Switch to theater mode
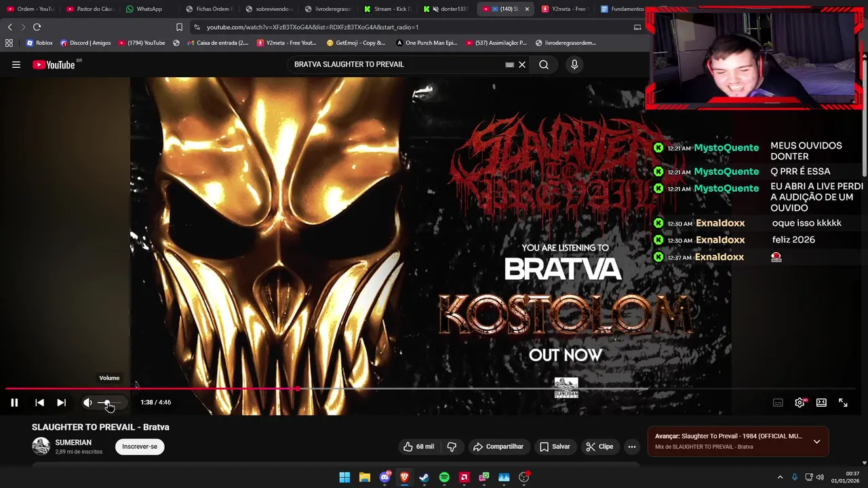The height and width of the screenshot is (488, 868). [821, 403]
